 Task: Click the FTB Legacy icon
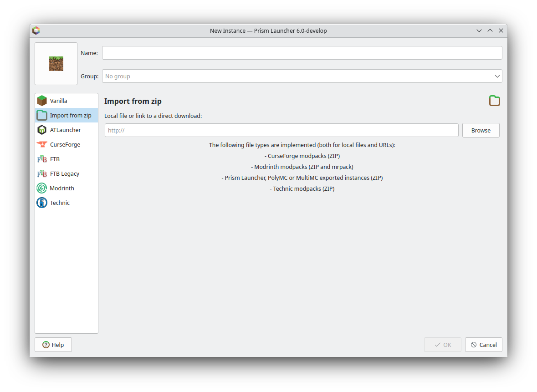coord(42,173)
